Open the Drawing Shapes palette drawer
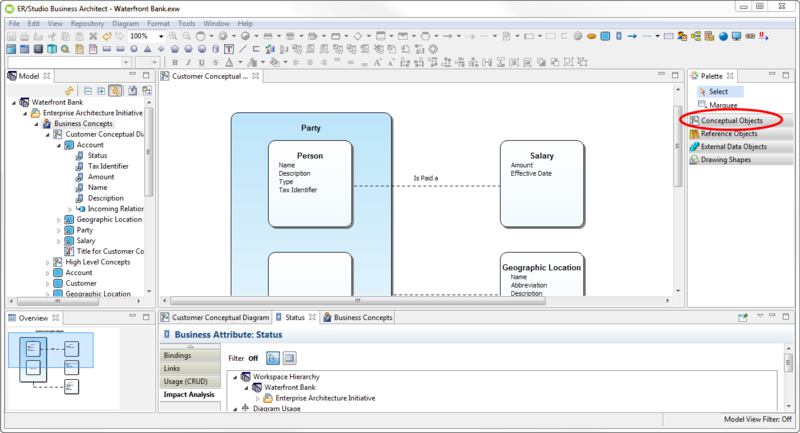 (x=740, y=160)
